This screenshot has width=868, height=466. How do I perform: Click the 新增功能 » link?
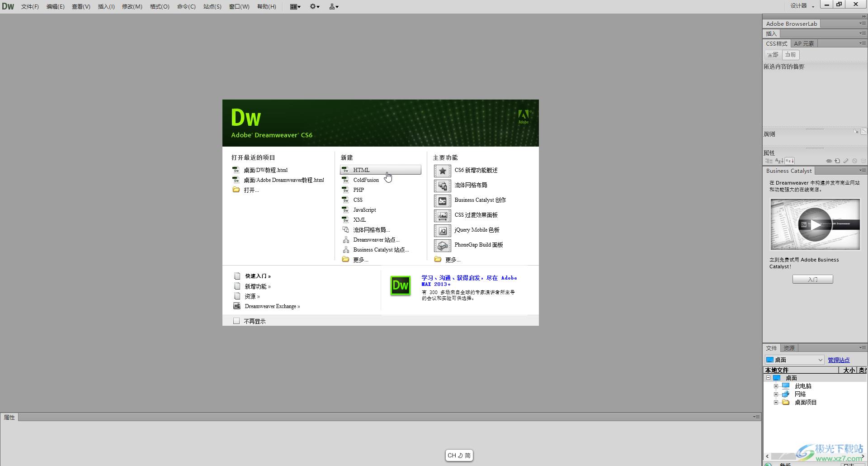258,286
